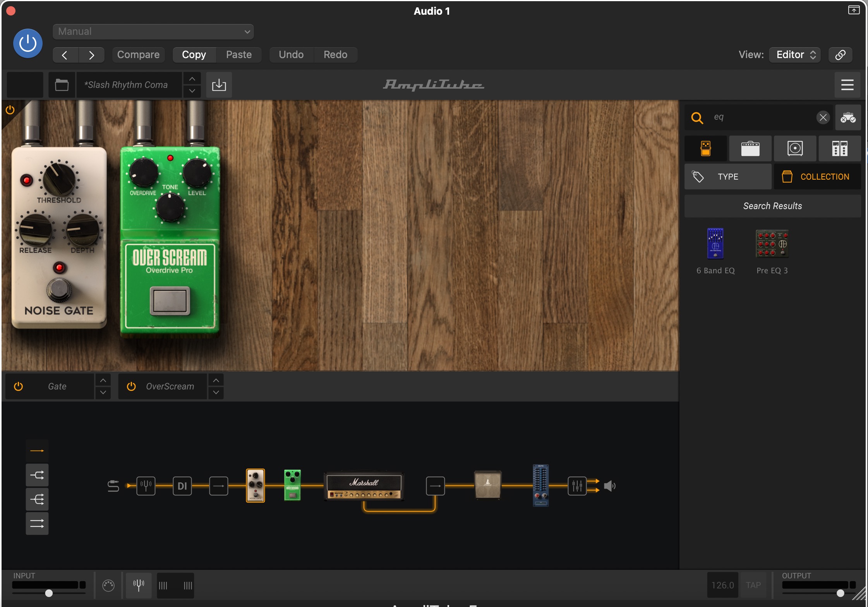Click the Noise Gate Release knob
Viewport: 868px width, 607px height.
click(35, 229)
